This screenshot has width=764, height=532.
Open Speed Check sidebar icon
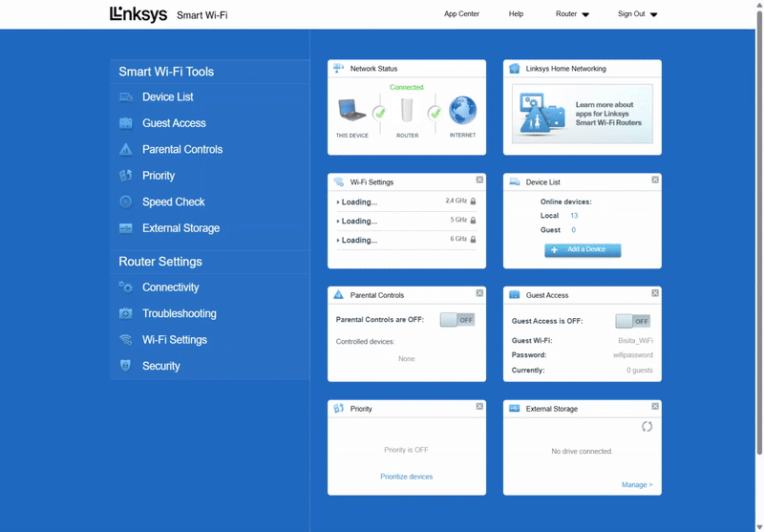point(126,202)
